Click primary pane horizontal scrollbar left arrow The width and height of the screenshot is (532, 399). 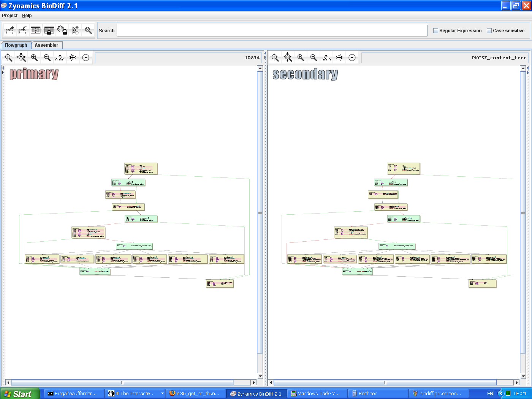pos(8,383)
